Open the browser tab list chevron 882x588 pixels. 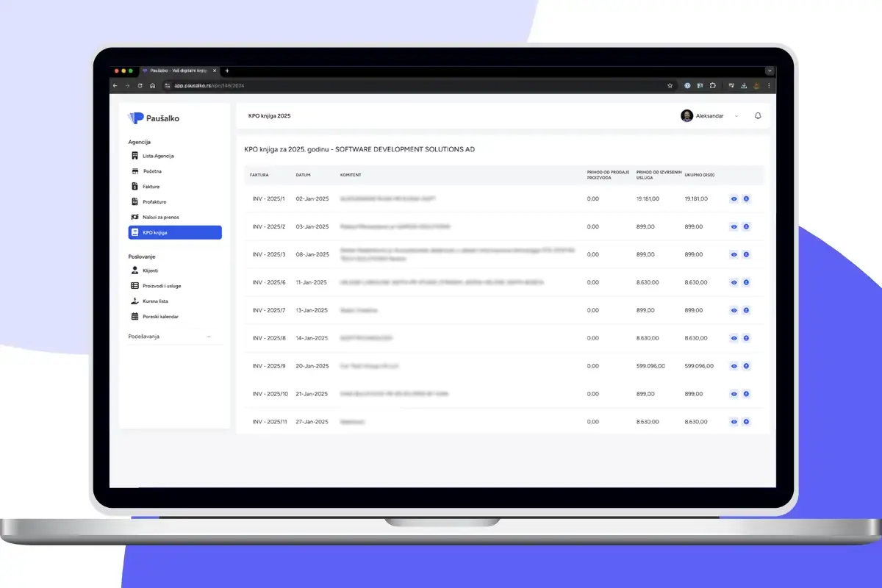point(769,71)
